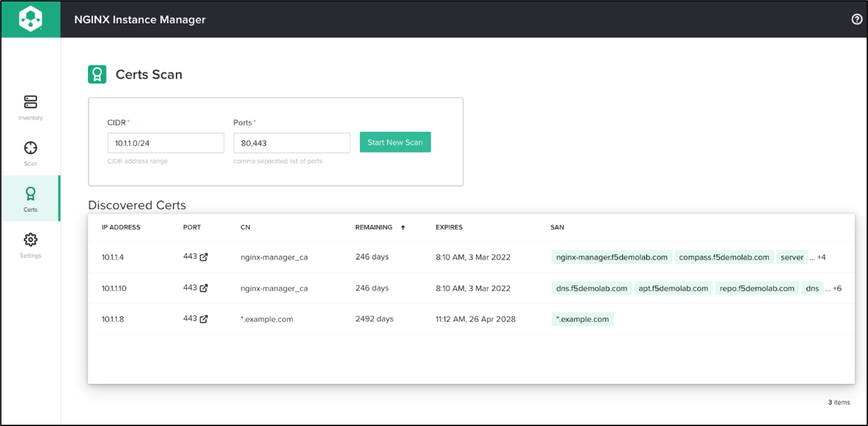The height and width of the screenshot is (426, 868).
Task: Click the Certs Scan page ribbon icon
Action: 97,75
